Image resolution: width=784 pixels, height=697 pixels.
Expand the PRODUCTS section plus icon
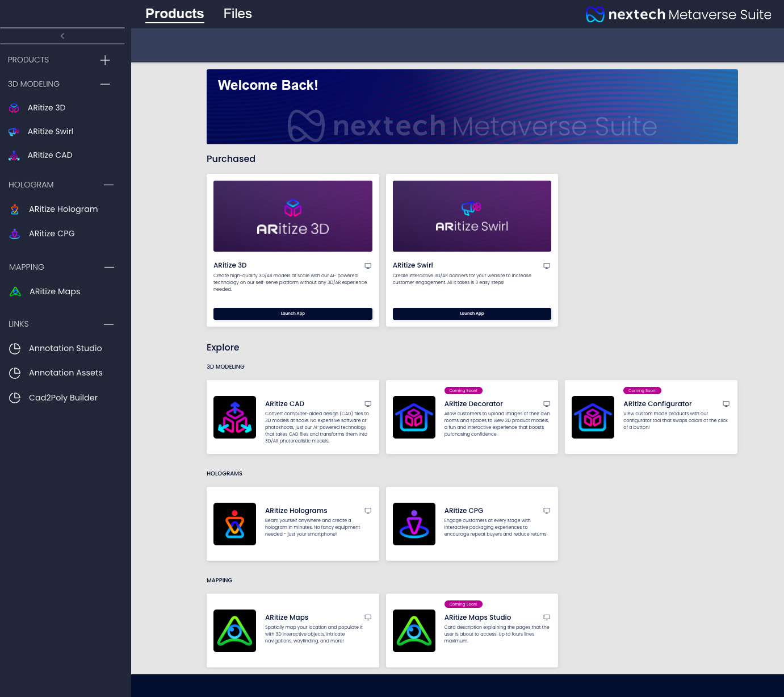pos(105,60)
